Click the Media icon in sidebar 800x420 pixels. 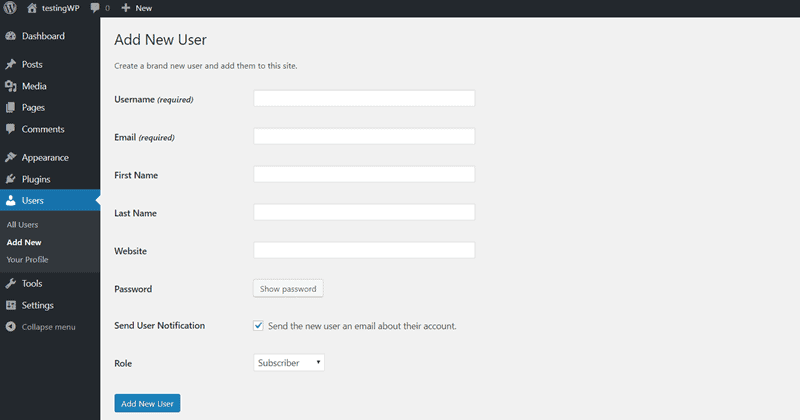[11, 86]
